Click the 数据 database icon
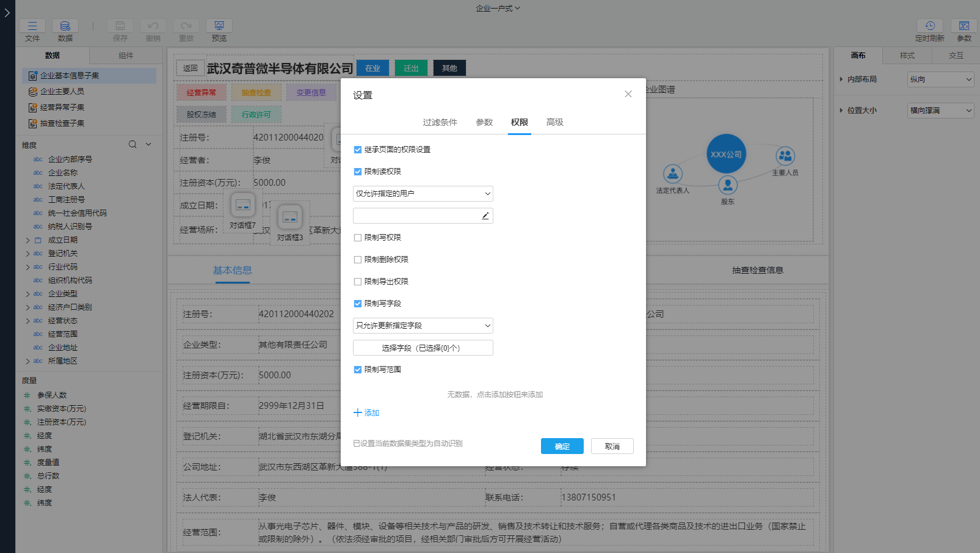The width and height of the screenshot is (980, 553). [65, 26]
